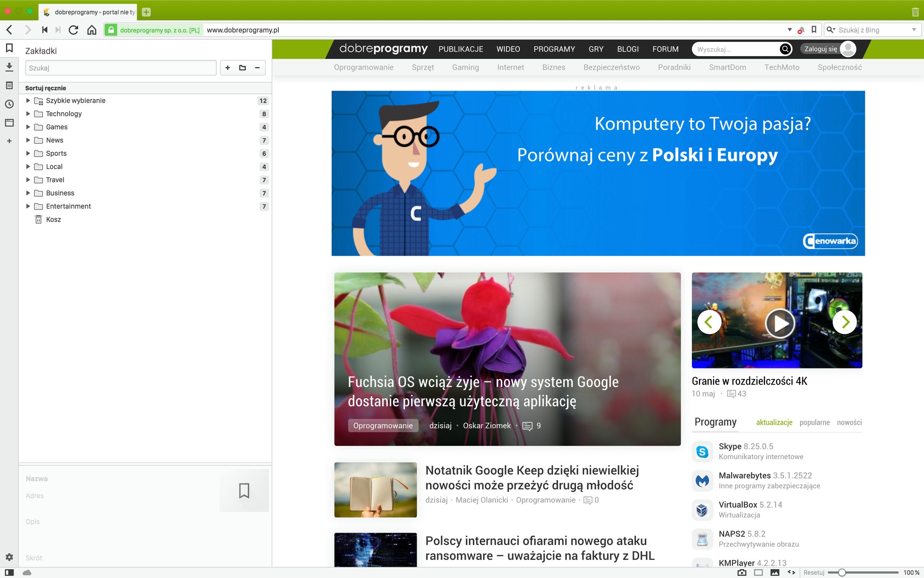Toggle tab tiling in status bar

758,572
